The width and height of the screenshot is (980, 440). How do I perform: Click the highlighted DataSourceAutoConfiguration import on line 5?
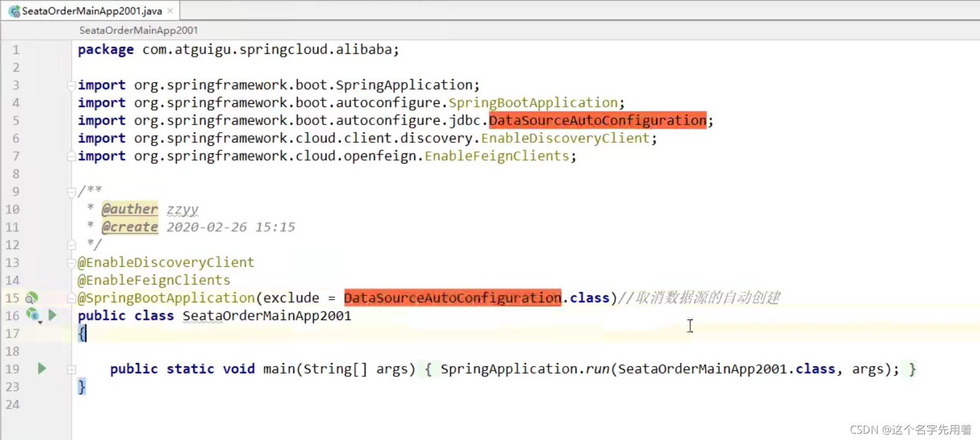[597, 120]
